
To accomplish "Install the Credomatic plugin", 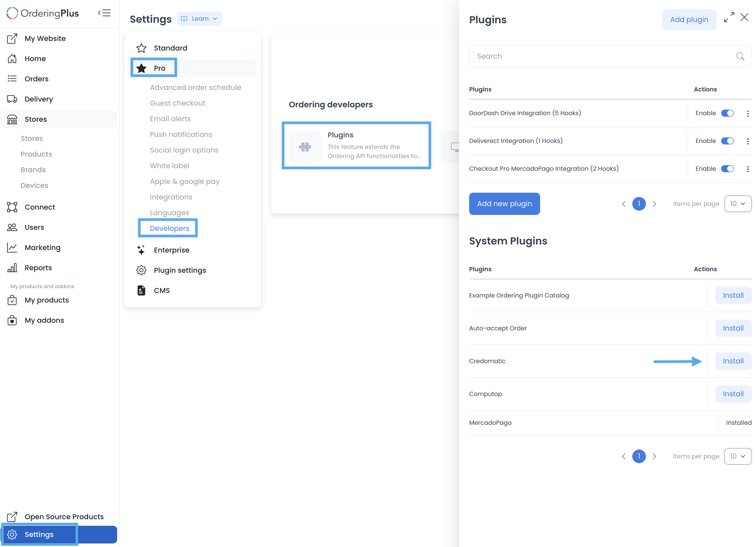I will click(x=733, y=361).
